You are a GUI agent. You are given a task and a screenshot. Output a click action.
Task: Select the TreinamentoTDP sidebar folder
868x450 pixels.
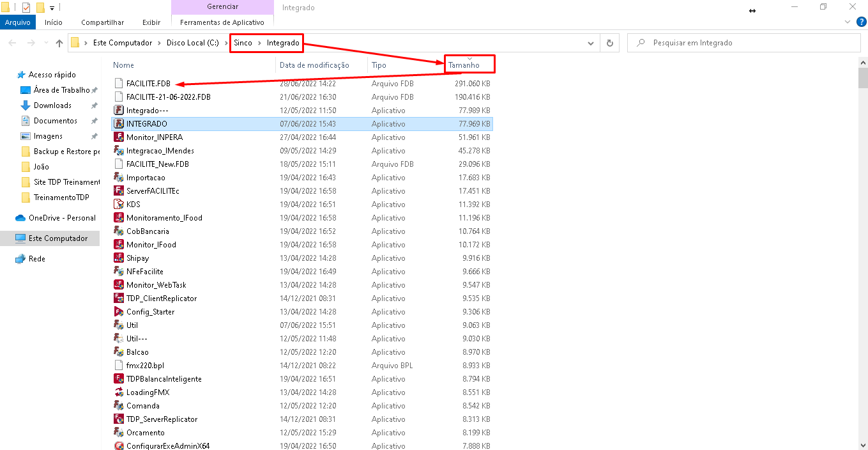pos(61,198)
